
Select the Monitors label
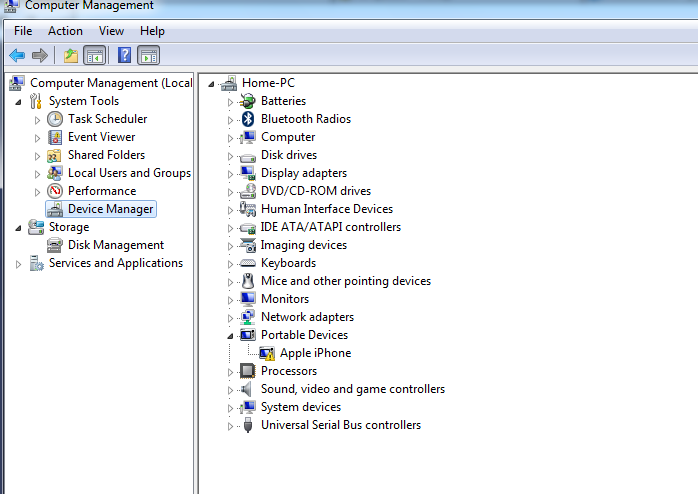285,299
